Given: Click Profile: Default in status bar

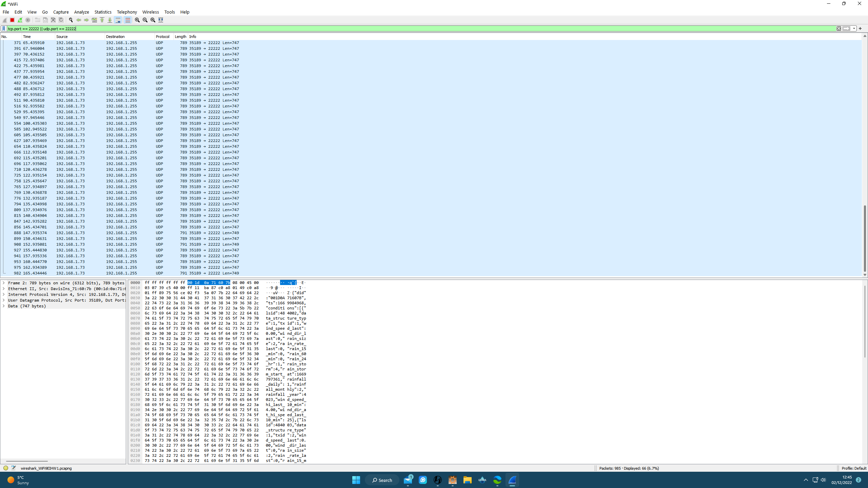Looking at the screenshot, I should (x=853, y=468).
